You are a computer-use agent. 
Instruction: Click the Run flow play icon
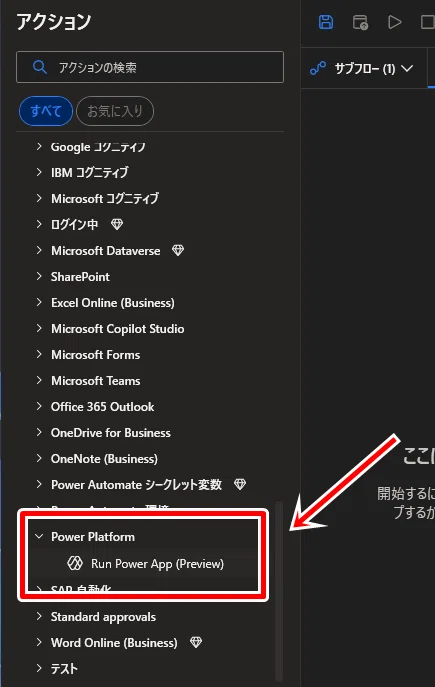click(x=395, y=22)
